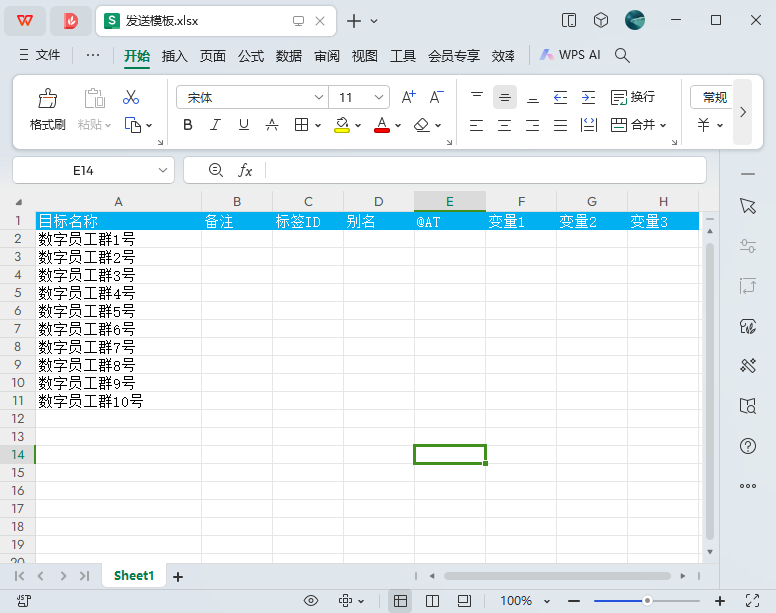The width and height of the screenshot is (776, 613).
Task: Open the WPS AI assistant
Action: point(570,55)
